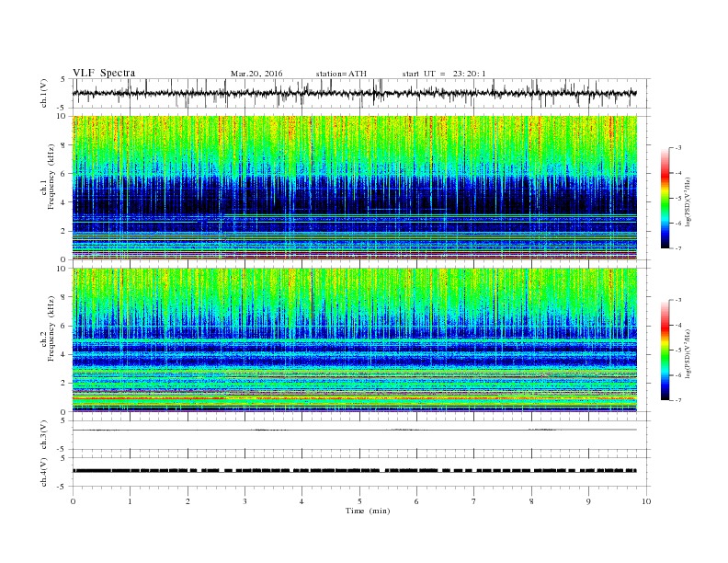Click the '1' tick on the time axis
The width and height of the screenshot is (728, 563).
point(130,501)
